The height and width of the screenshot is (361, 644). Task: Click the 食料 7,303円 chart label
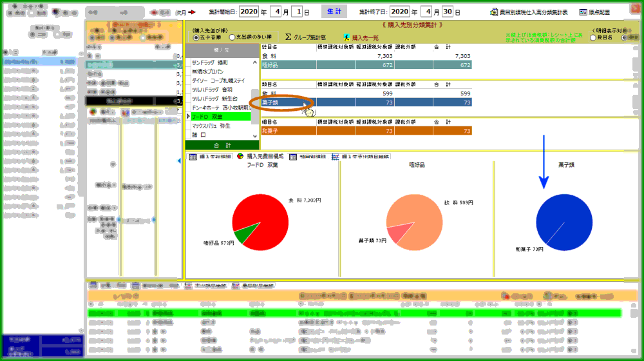[x=305, y=200]
